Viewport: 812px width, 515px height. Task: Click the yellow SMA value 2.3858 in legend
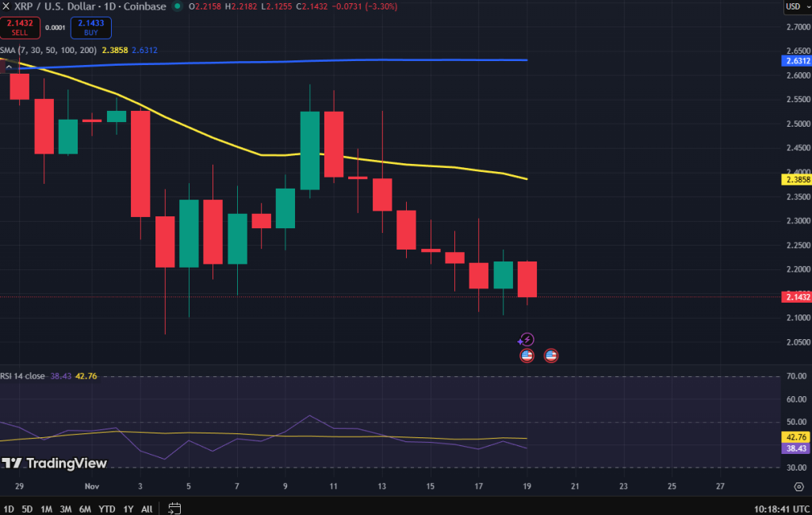pos(115,50)
